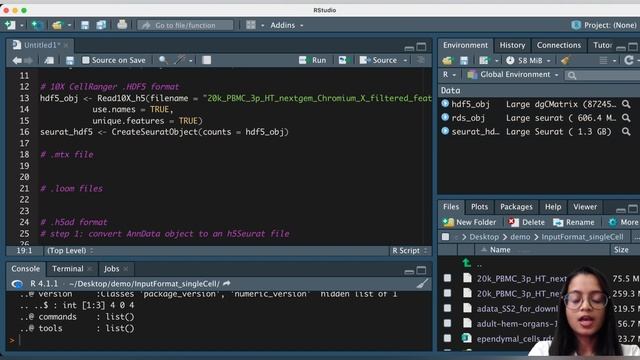Click the Source button in the editor

pyautogui.click(x=378, y=60)
